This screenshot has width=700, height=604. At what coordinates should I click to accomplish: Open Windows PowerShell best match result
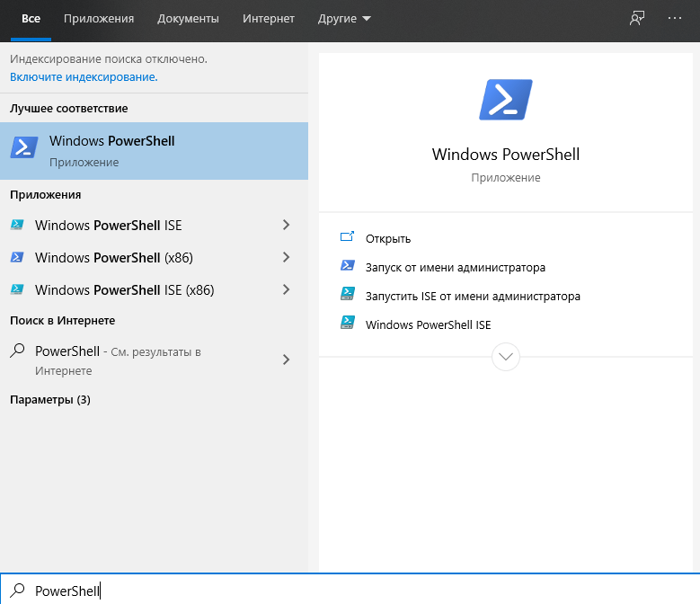154,151
